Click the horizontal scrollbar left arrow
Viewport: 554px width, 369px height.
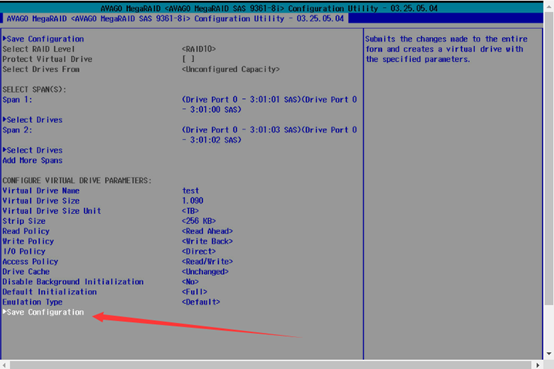pyautogui.click(x=4, y=365)
